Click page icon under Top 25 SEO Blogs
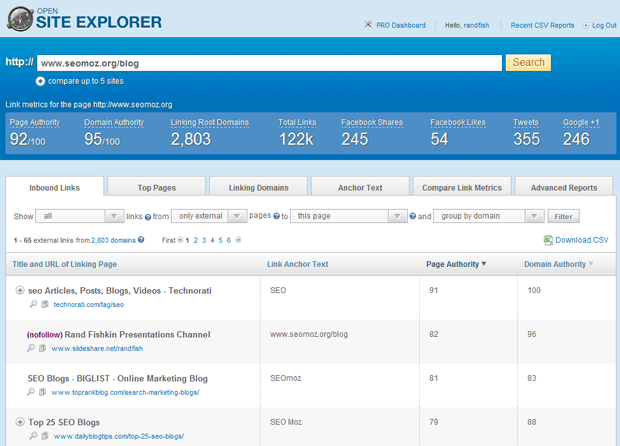620x446 pixels. (x=44, y=436)
